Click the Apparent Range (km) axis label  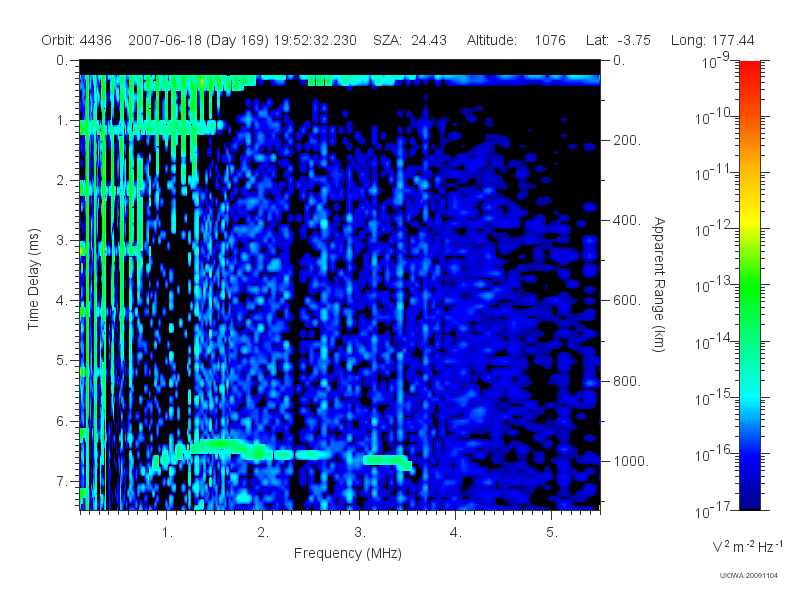(x=659, y=285)
